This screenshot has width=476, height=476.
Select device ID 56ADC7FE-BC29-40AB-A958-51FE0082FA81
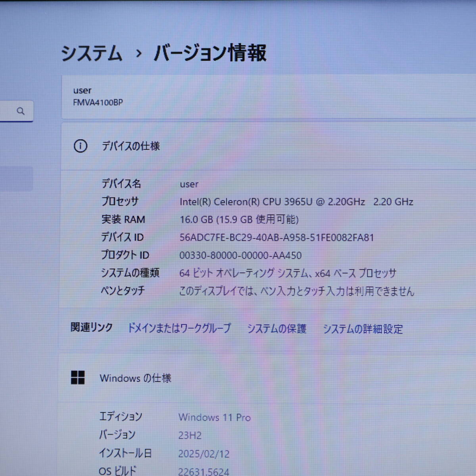pos(277,238)
